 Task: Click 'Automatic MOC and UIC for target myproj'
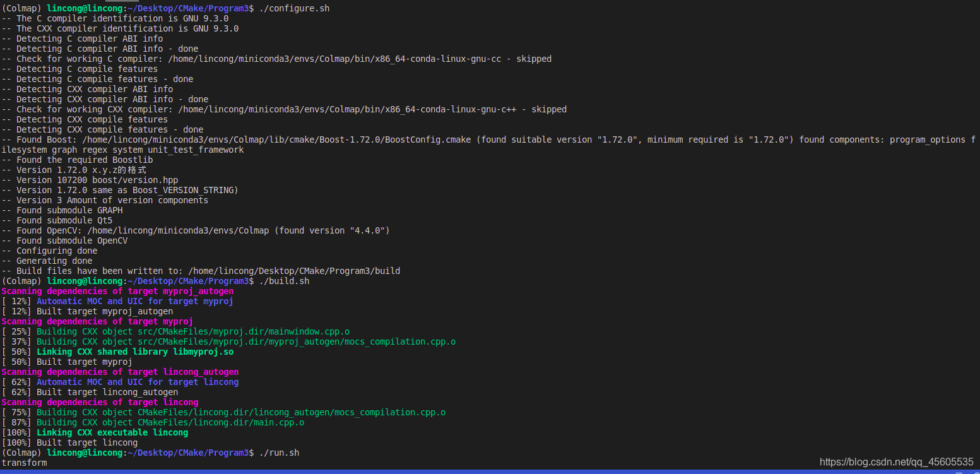(135, 301)
